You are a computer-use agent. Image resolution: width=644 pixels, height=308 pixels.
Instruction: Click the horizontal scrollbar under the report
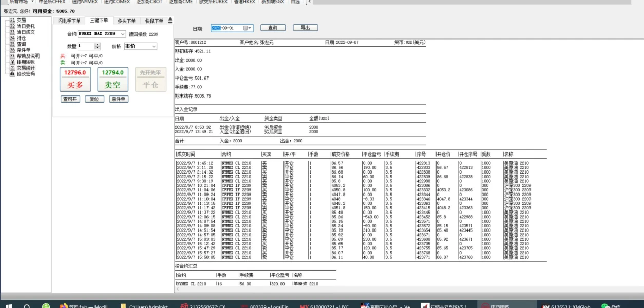[x=359, y=289]
